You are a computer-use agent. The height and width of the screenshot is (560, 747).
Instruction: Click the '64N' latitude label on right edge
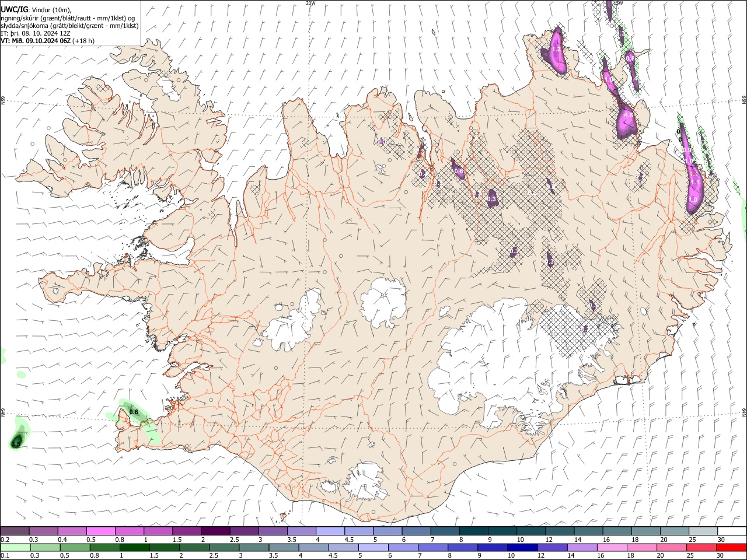[744, 412]
